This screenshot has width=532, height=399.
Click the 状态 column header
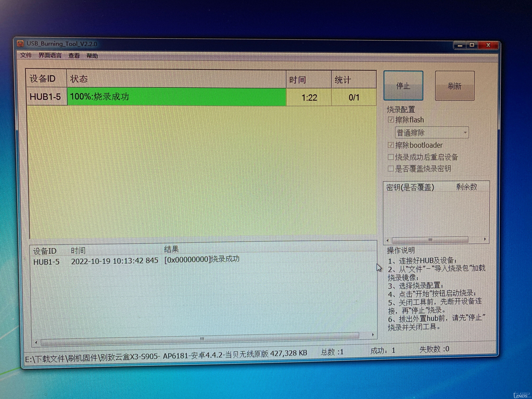click(x=177, y=79)
